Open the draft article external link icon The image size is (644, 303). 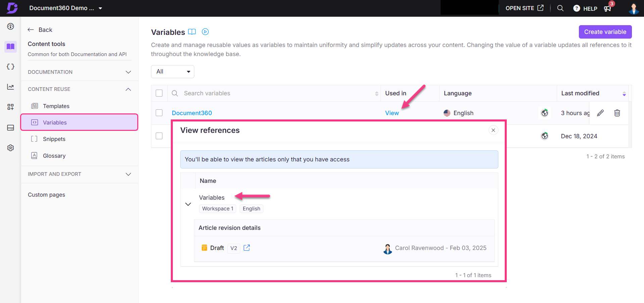tap(247, 248)
